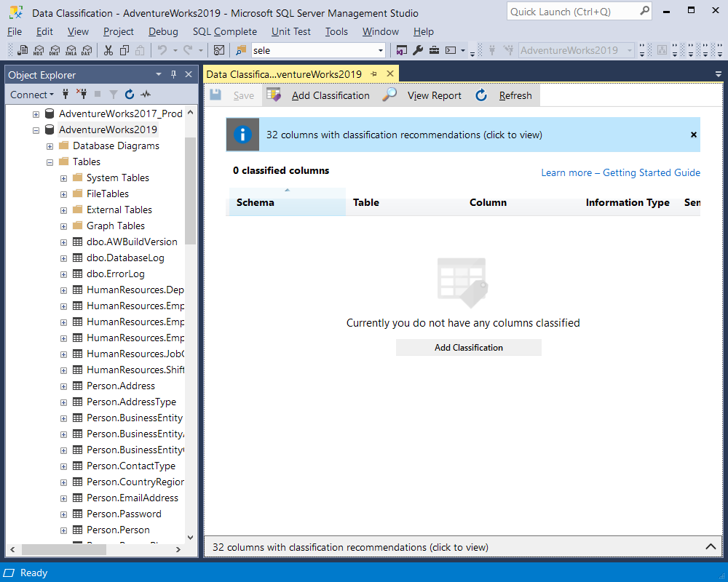This screenshot has height=582, width=728.
Task: Expand the AdventureWorks2017_Prod database node
Action: [36, 114]
